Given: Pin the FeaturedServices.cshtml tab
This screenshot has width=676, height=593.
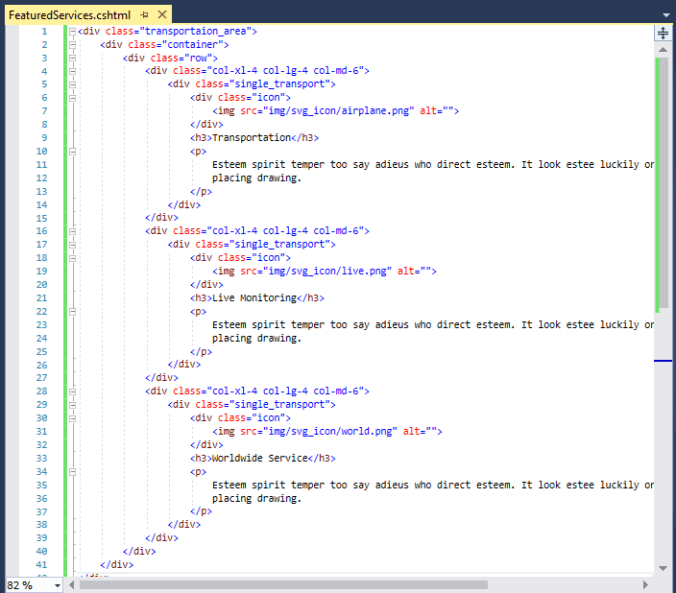Looking at the screenshot, I should click(145, 16).
